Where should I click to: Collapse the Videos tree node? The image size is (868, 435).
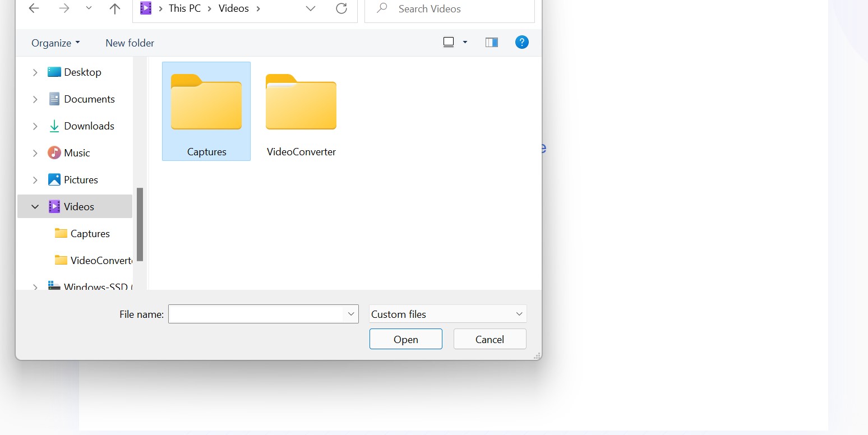[x=35, y=207]
